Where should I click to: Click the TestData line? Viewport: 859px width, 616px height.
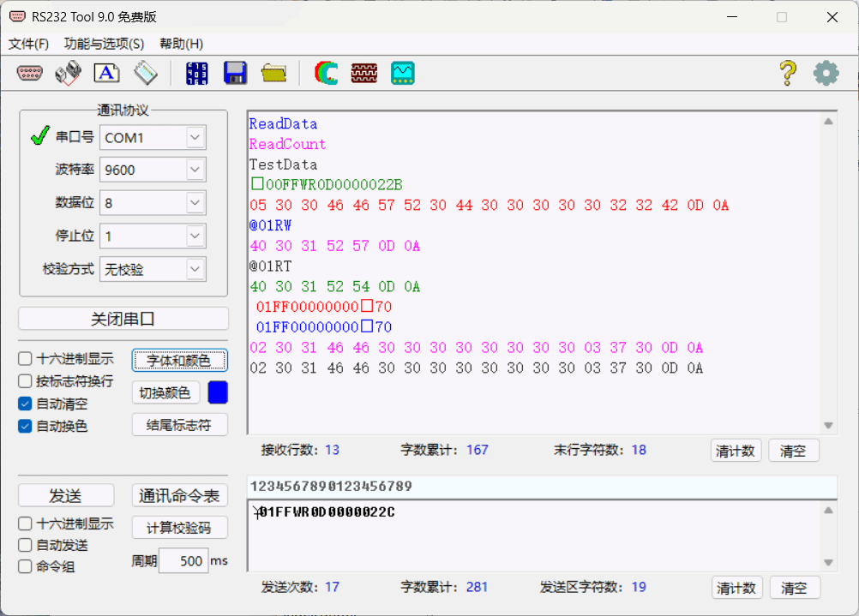click(283, 164)
